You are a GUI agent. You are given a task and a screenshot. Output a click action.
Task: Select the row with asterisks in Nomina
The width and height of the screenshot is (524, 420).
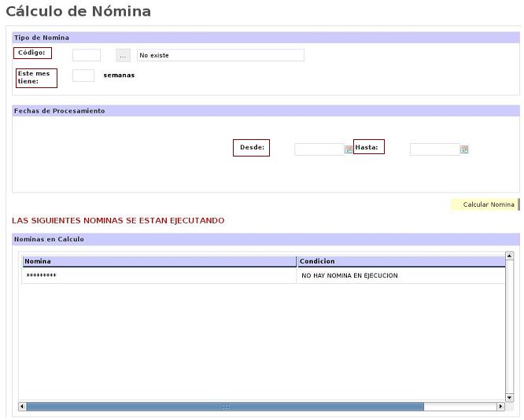pyautogui.click(x=159, y=276)
